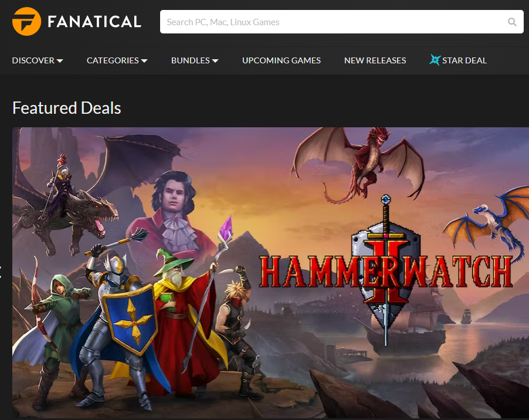
Task: Show previous featured deal slide arrow
Action: pos(1,272)
